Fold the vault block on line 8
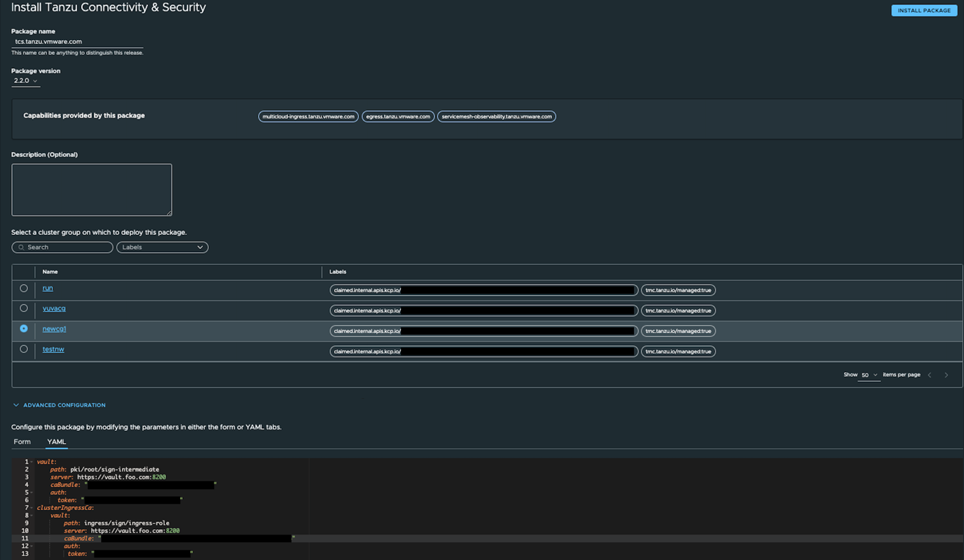 coord(31,516)
